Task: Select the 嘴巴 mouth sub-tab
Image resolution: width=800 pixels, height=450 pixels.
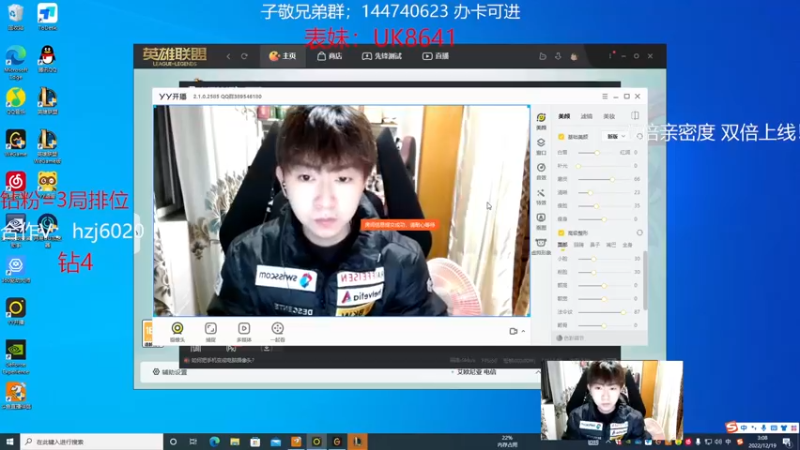Action: tap(611, 245)
